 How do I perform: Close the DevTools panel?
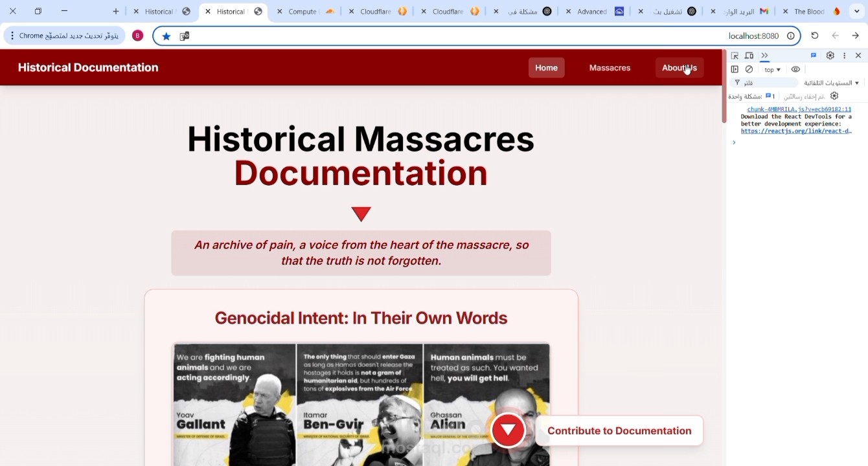click(858, 56)
